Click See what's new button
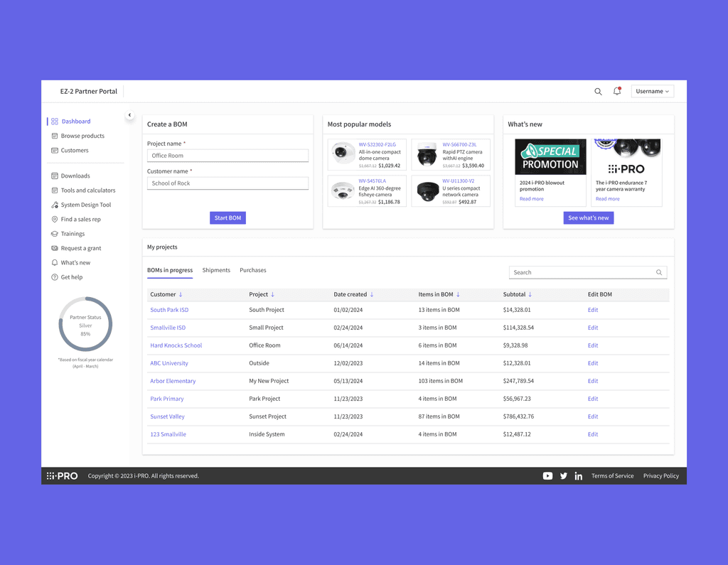This screenshot has height=565, width=728. pyautogui.click(x=589, y=217)
